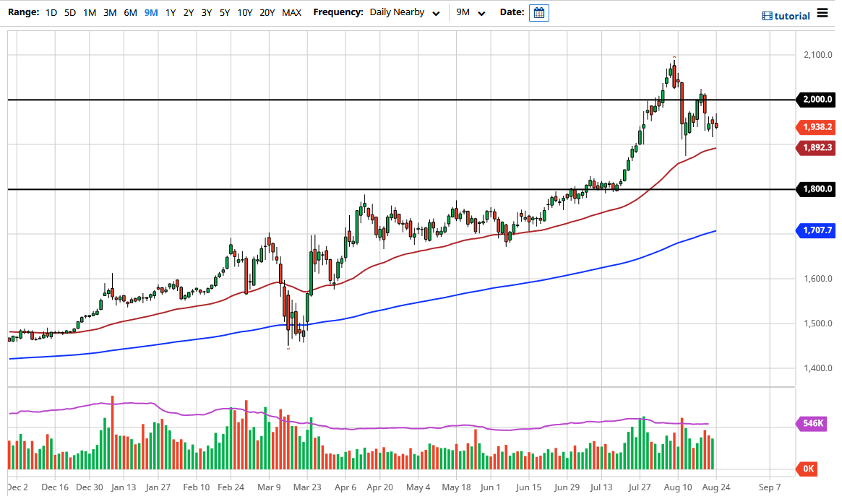
Task: Select the active 9M range
Action: [151, 12]
